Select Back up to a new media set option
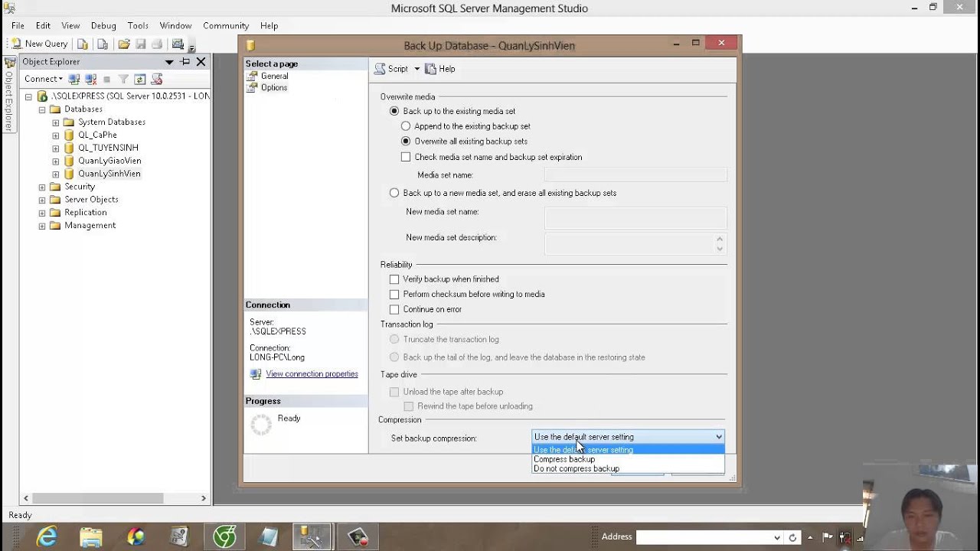 point(394,193)
